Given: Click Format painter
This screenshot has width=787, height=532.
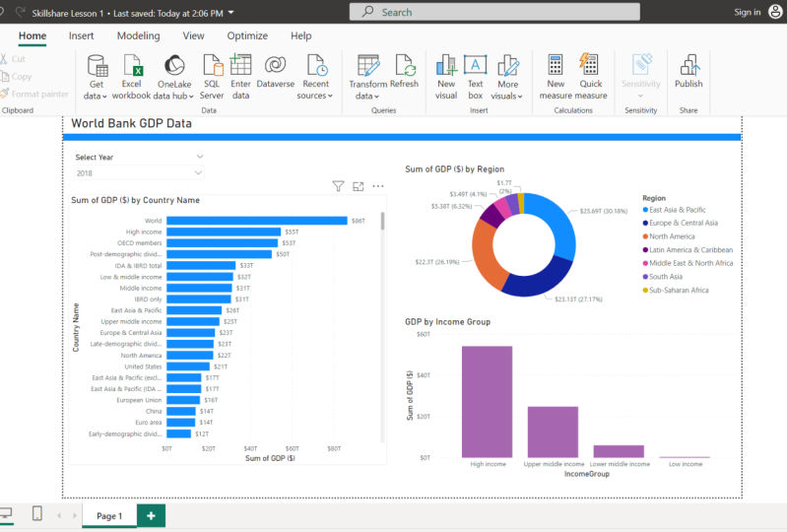Looking at the screenshot, I should [x=34, y=94].
